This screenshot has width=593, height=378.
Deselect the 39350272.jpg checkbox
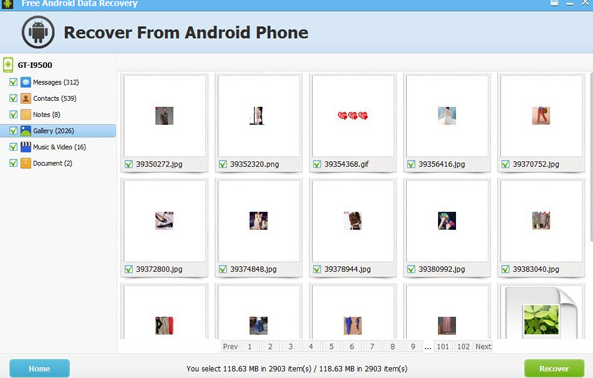pyautogui.click(x=129, y=164)
